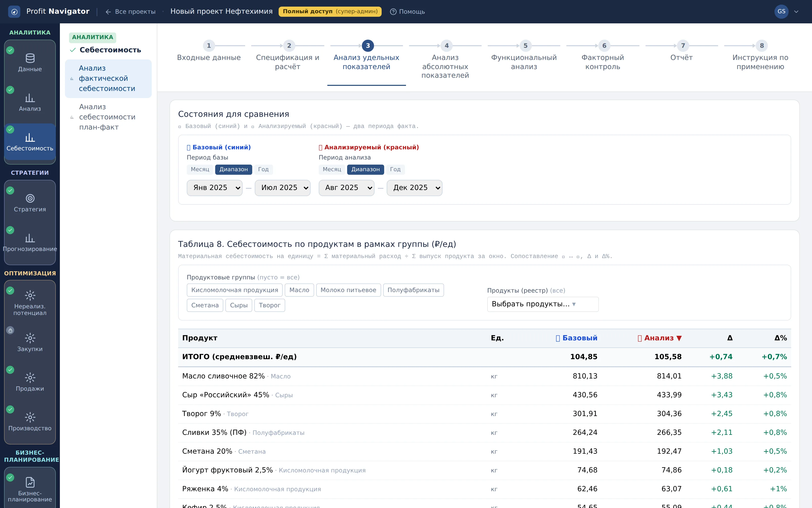Image resolution: width=812 pixels, height=508 pixels.
Task: Open the Производство sidebar section
Action: pos(30,422)
